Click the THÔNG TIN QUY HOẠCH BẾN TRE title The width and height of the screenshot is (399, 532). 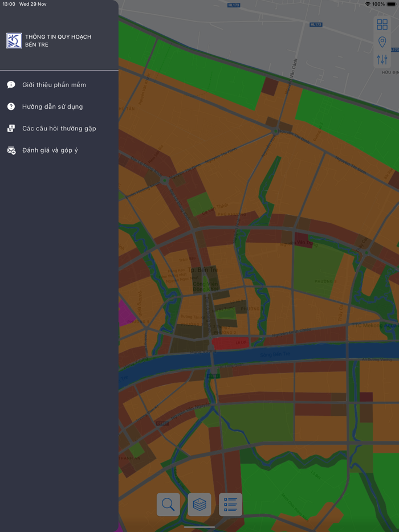tap(58, 40)
